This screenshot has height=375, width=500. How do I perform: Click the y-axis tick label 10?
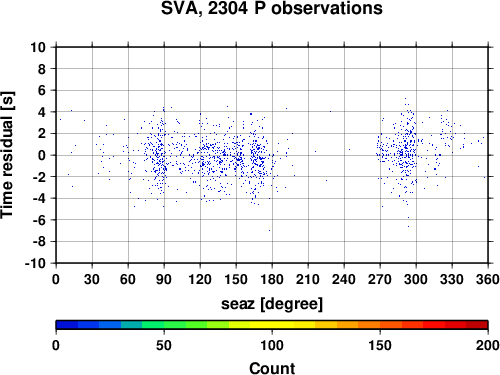pyautogui.click(x=38, y=47)
